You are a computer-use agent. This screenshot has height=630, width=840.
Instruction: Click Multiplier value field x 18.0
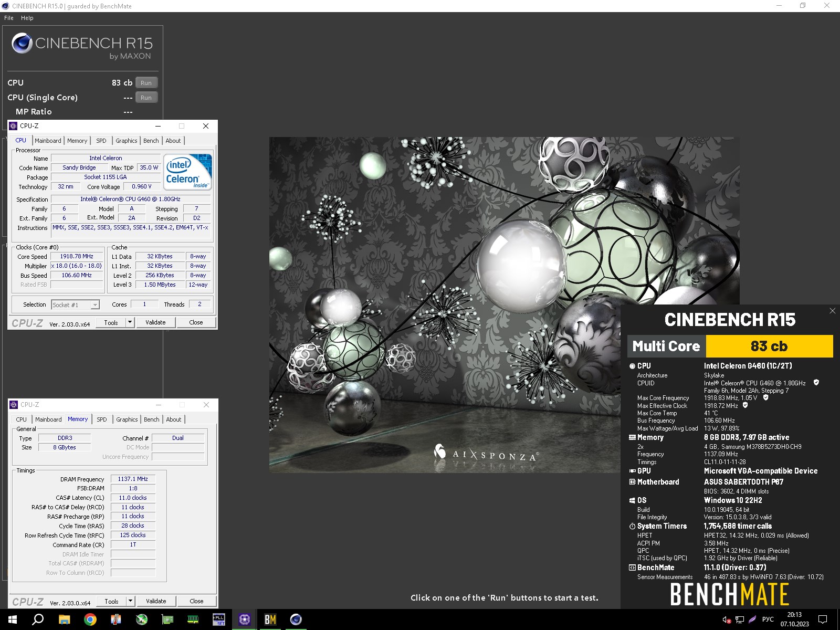click(77, 266)
